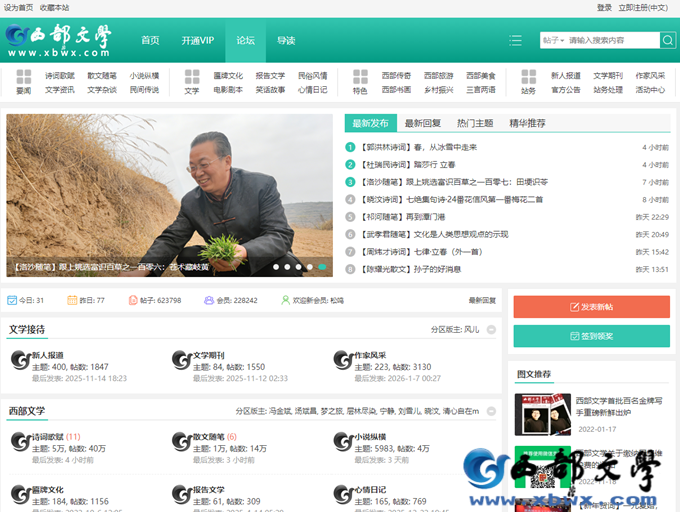The width and height of the screenshot is (680, 512).
Task: Click the 签到领奖 button
Action: pos(592,336)
